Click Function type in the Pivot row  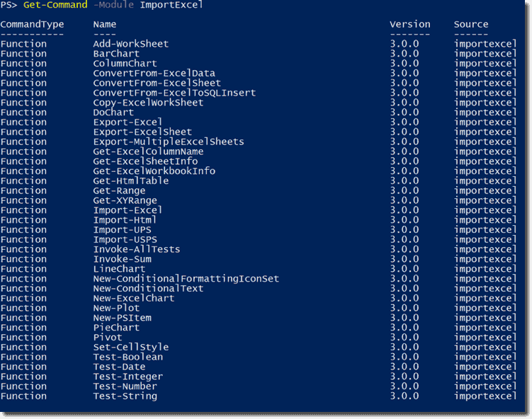click(23, 338)
